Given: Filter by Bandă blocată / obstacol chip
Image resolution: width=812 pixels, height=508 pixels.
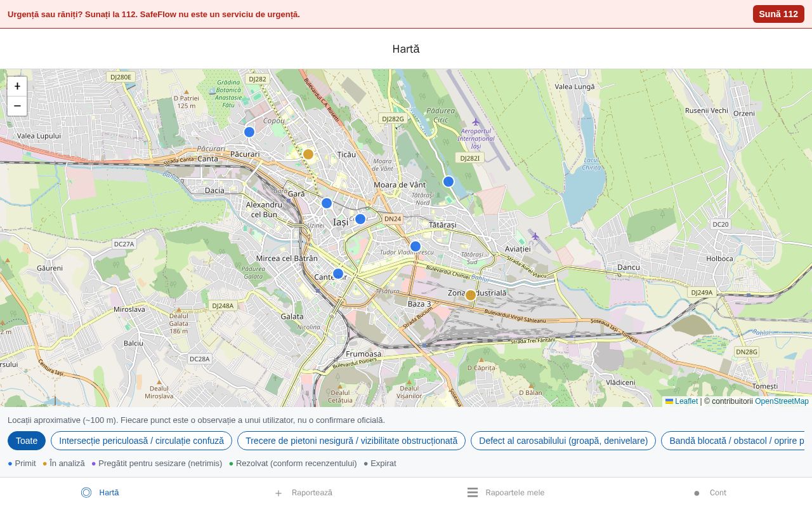Looking at the screenshot, I should tap(733, 441).
